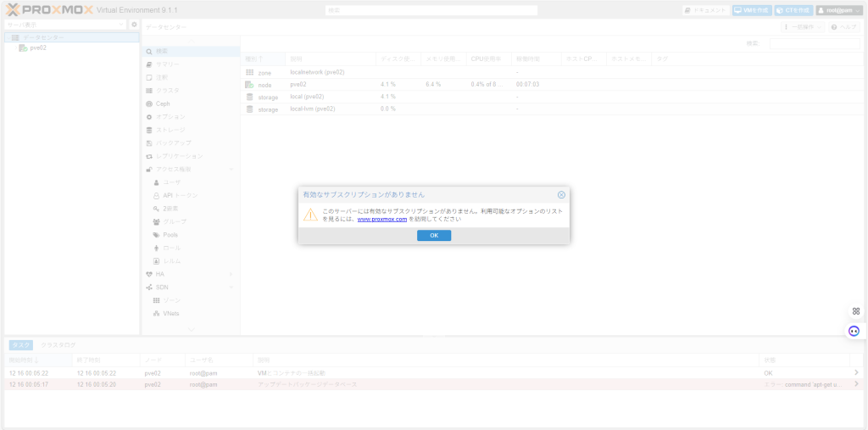This screenshot has height=430, width=868.
Task: Click the Create CT button
Action: [793, 10]
